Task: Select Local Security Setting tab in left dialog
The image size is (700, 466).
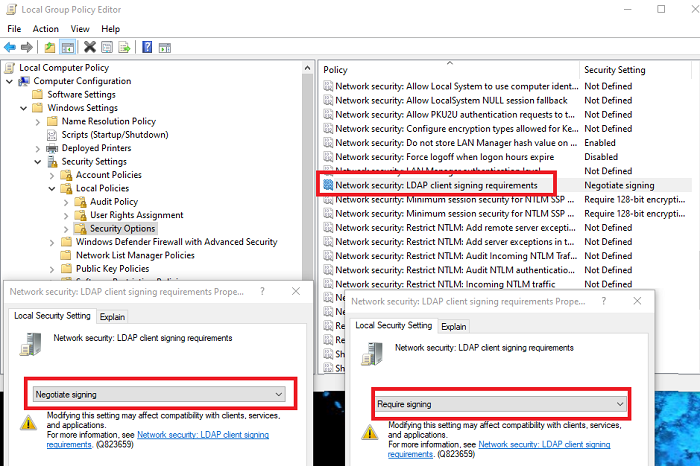Action: coord(52,316)
